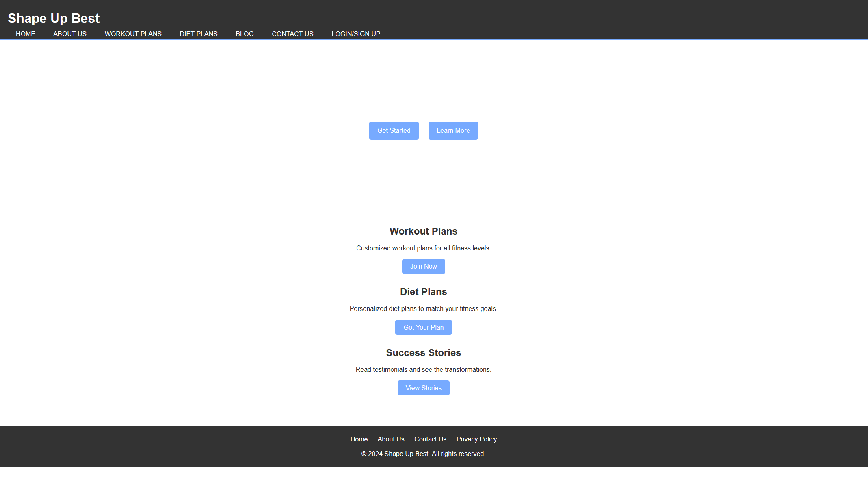Click the Success Stories heading
Screen dimensions: 868x480
[x=423, y=353]
